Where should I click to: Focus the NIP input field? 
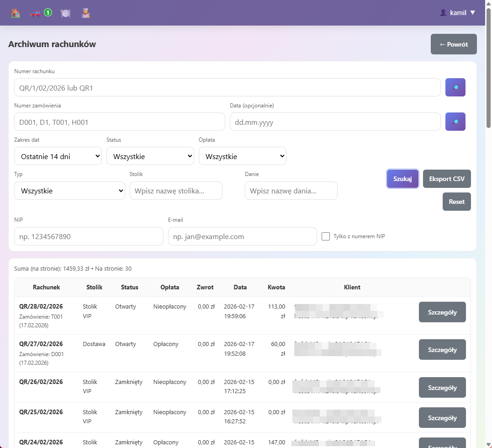tap(89, 236)
